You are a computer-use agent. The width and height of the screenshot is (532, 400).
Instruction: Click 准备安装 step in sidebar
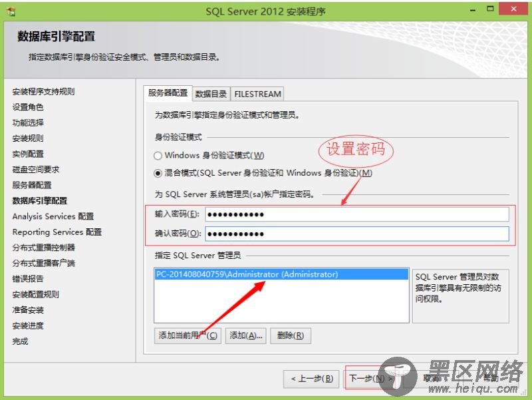[x=28, y=310]
